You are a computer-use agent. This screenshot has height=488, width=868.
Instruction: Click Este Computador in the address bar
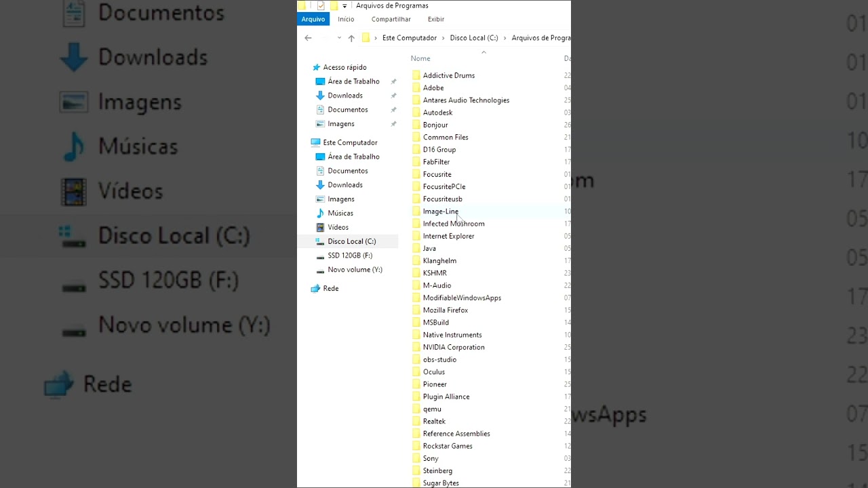pos(410,38)
